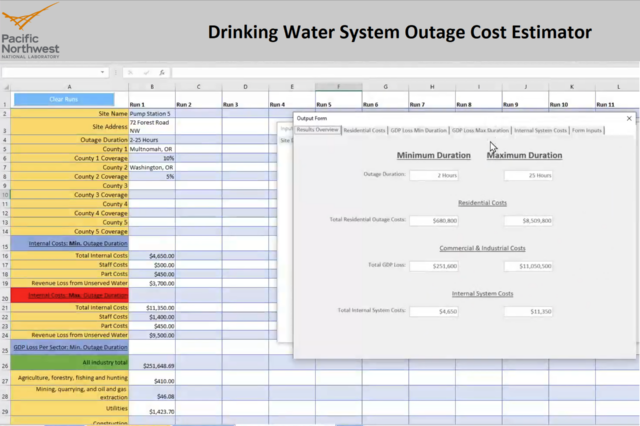Select row 10 header
This screenshot has height=426, width=640.
click(x=5, y=195)
